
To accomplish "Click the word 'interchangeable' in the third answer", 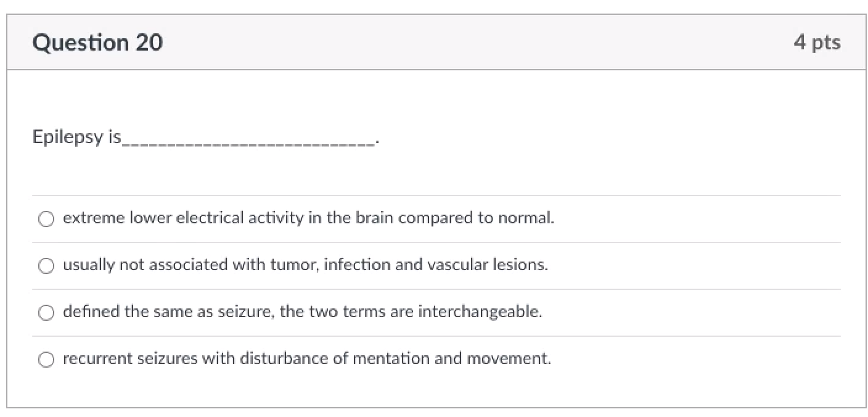I will [x=480, y=312].
